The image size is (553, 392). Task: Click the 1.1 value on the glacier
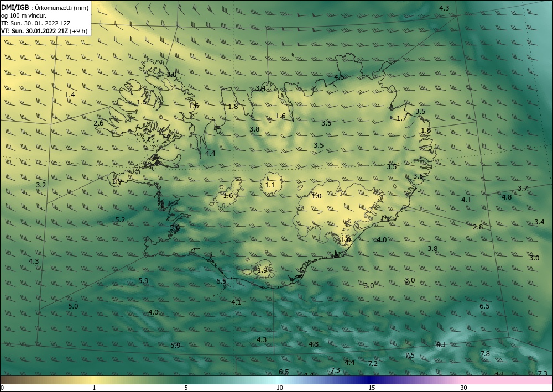point(270,185)
